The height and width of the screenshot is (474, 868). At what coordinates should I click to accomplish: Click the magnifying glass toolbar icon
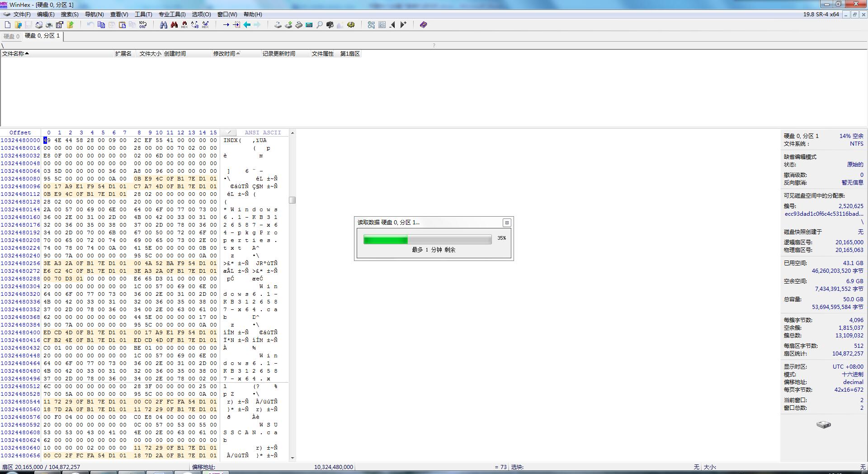pyautogui.click(x=320, y=25)
